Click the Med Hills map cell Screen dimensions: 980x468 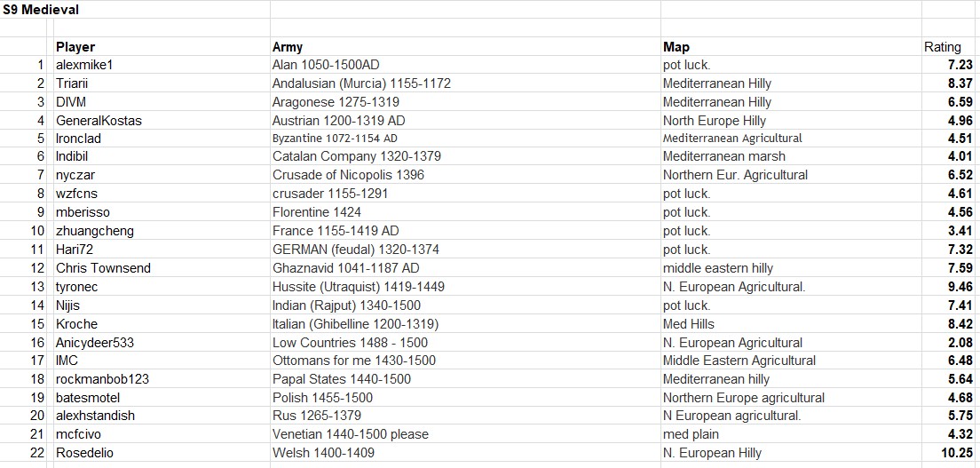tap(689, 324)
